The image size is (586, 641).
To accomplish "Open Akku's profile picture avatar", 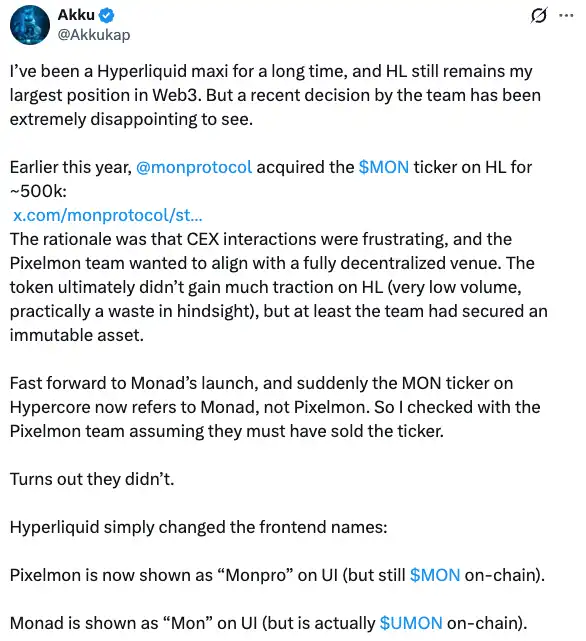I will pos(30,25).
